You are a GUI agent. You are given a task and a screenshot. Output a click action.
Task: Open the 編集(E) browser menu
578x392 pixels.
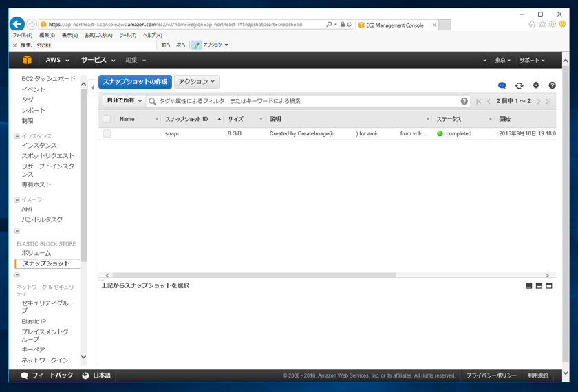click(47, 35)
